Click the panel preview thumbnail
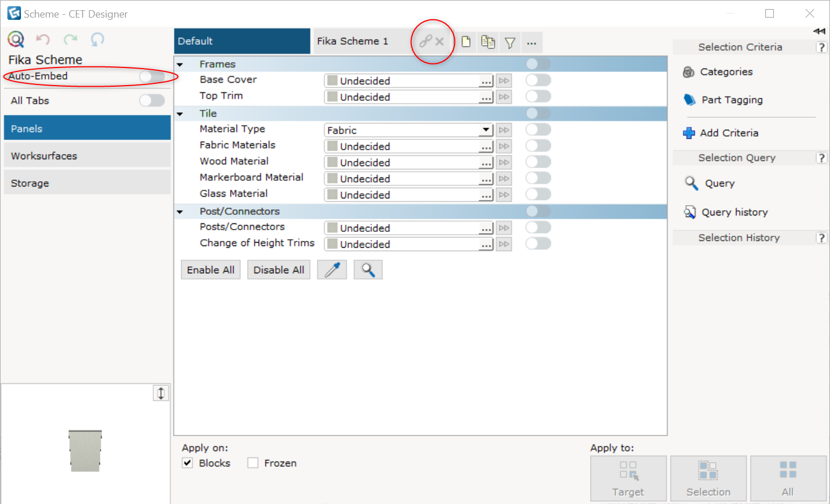The image size is (830, 504). (x=85, y=451)
